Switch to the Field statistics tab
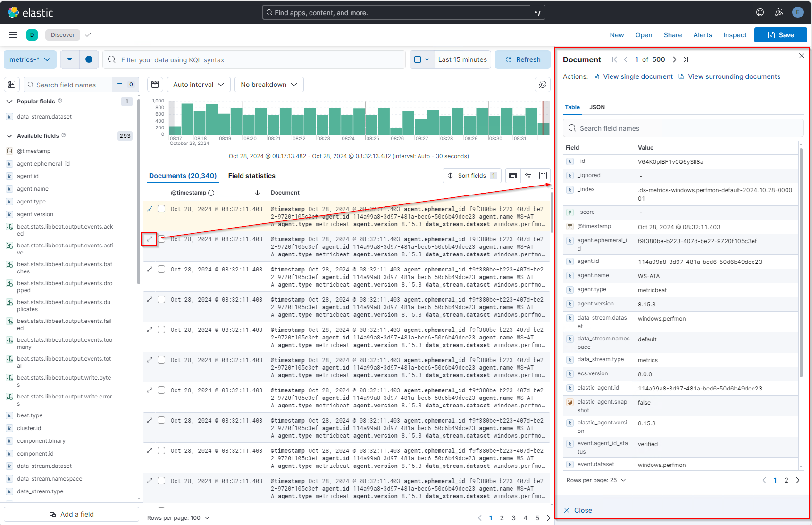 point(252,176)
